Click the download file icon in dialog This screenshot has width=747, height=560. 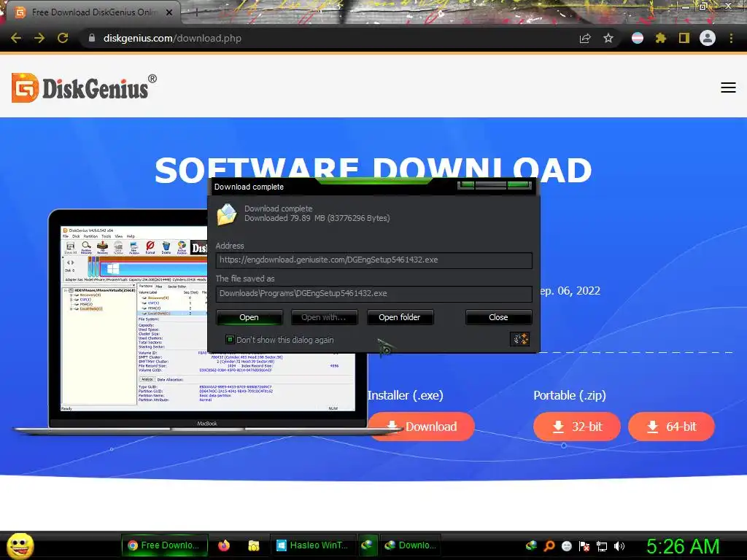tap(227, 214)
